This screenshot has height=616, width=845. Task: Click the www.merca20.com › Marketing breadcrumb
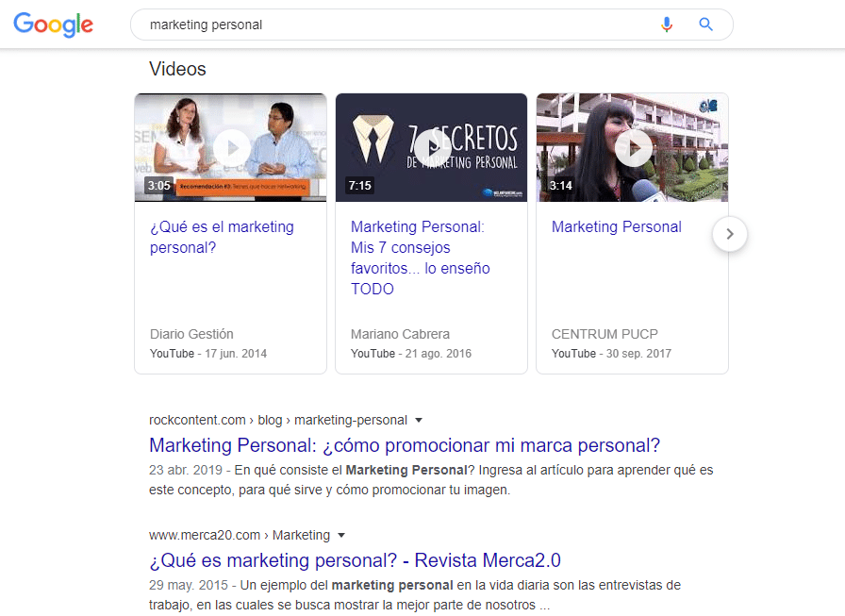point(240,535)
